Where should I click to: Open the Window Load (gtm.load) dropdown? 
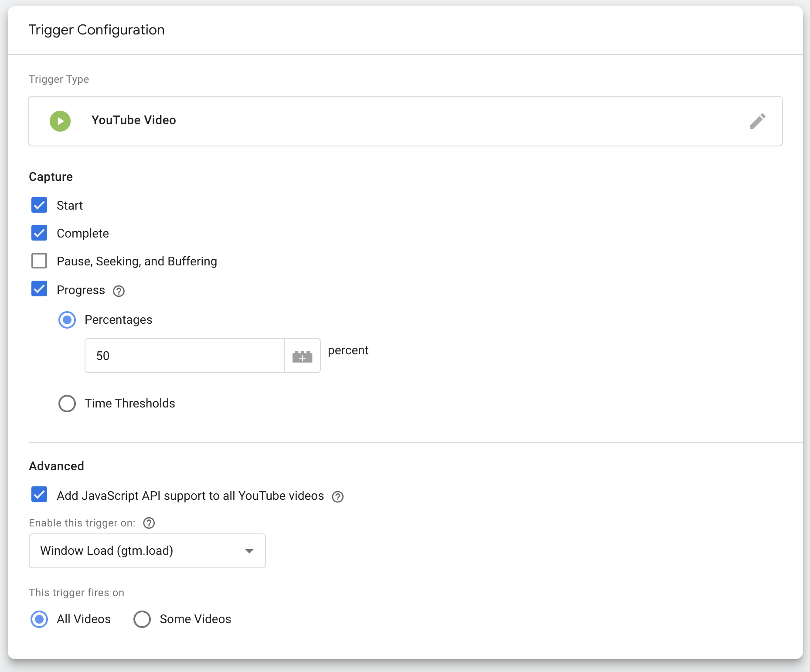147,551
